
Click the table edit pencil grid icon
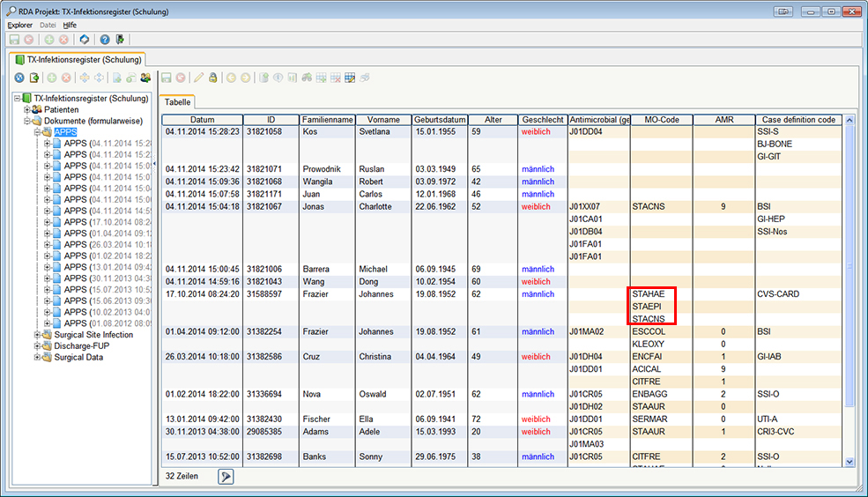[x=350, y=78]
